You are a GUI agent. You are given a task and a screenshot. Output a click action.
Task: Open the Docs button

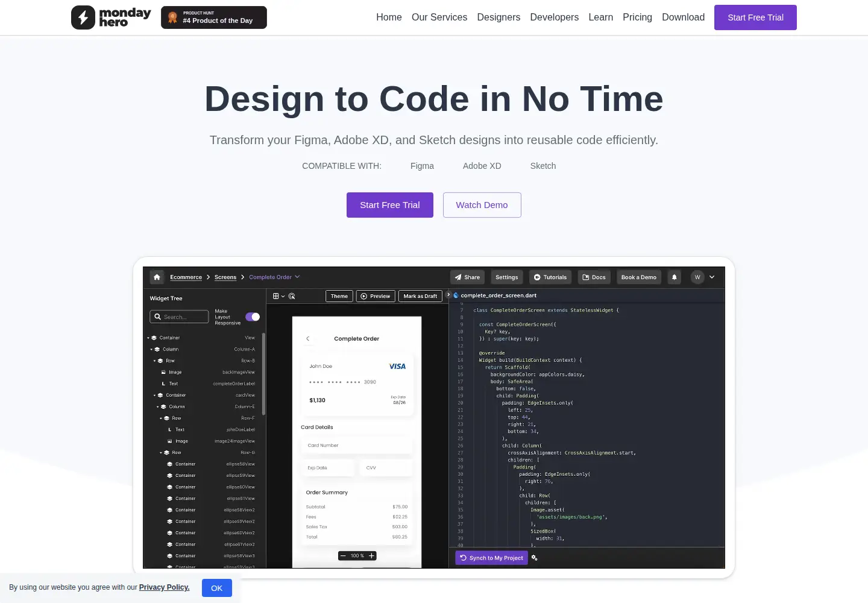click(594, 277)
